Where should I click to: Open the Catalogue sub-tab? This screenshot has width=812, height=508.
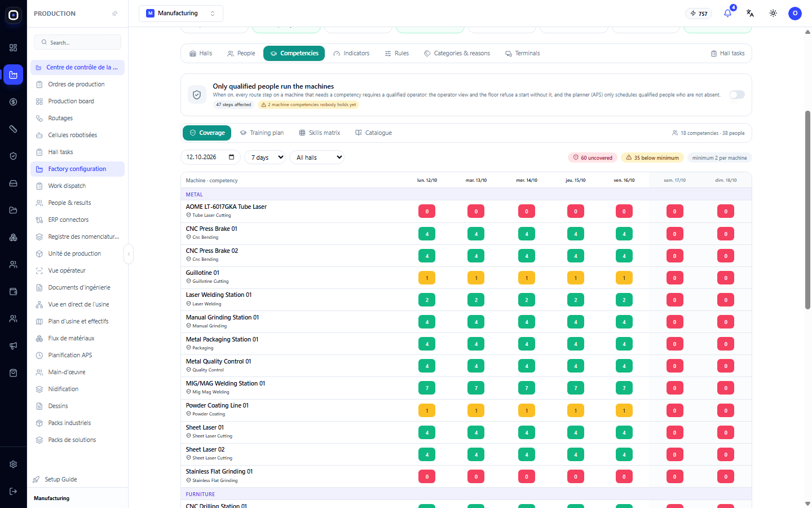[x=373, y=133]
